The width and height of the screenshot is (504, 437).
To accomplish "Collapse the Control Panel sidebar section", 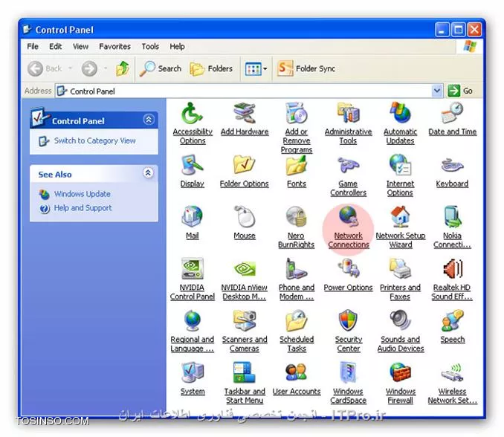I will tap(149, 120).
